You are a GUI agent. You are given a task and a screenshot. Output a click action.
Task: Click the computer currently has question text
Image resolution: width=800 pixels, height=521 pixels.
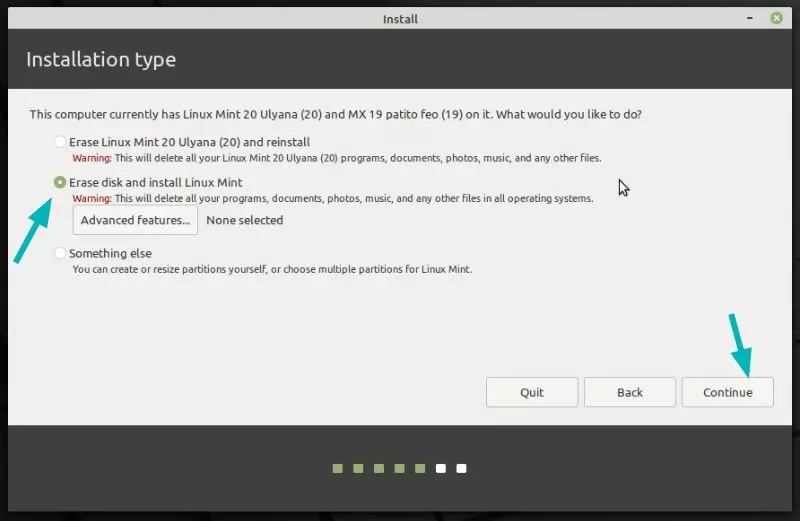[336, 114]
